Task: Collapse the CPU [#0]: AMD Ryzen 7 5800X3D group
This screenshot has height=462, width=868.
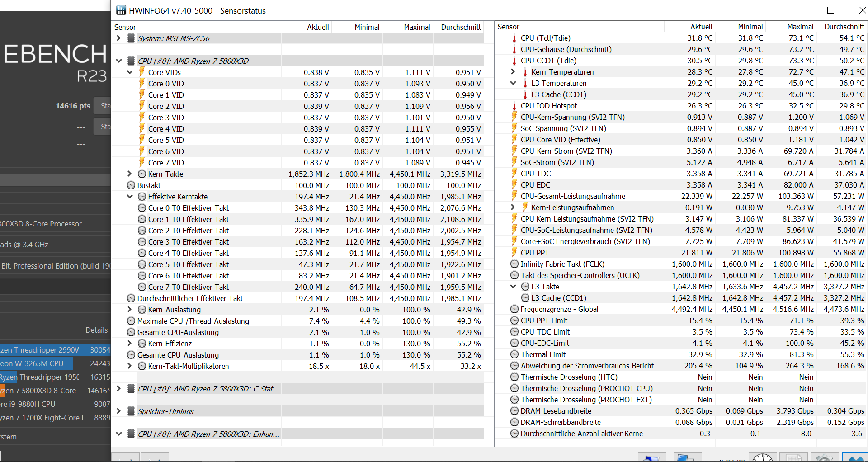Action: 118,61
